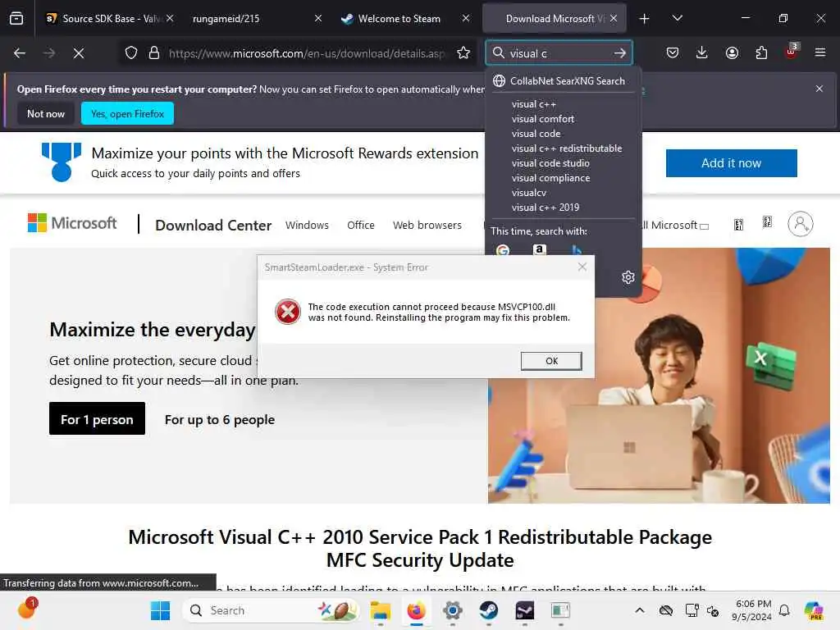
Task: Choose suggestion visual code studio
Action: pyautogui.click(x=562, y=163)
